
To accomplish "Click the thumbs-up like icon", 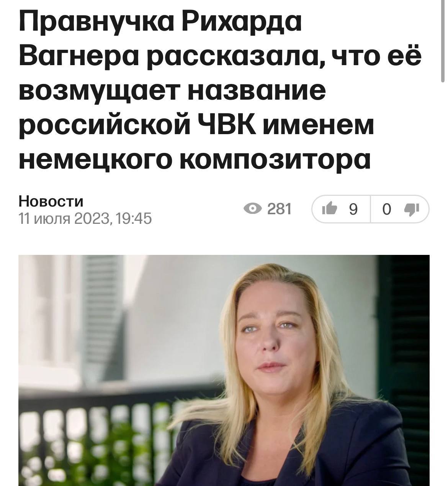I will [x=329, y=209].
